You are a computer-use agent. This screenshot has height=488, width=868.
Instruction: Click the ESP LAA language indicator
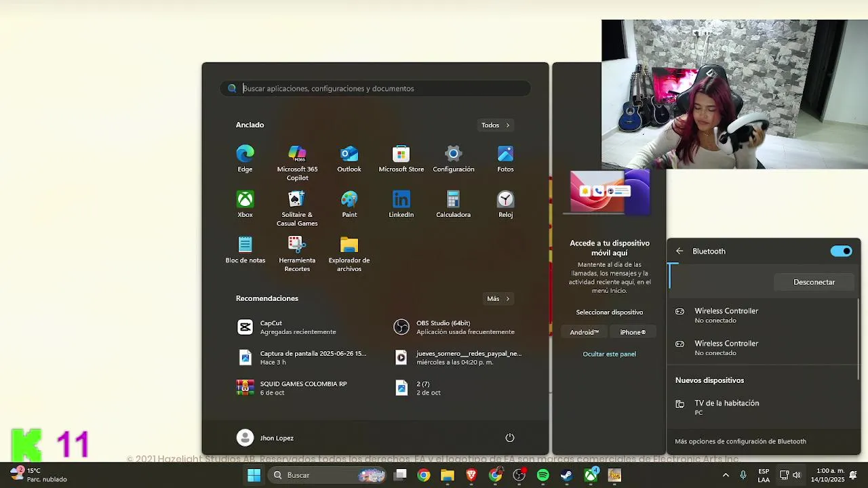click(x=764, y=475)
